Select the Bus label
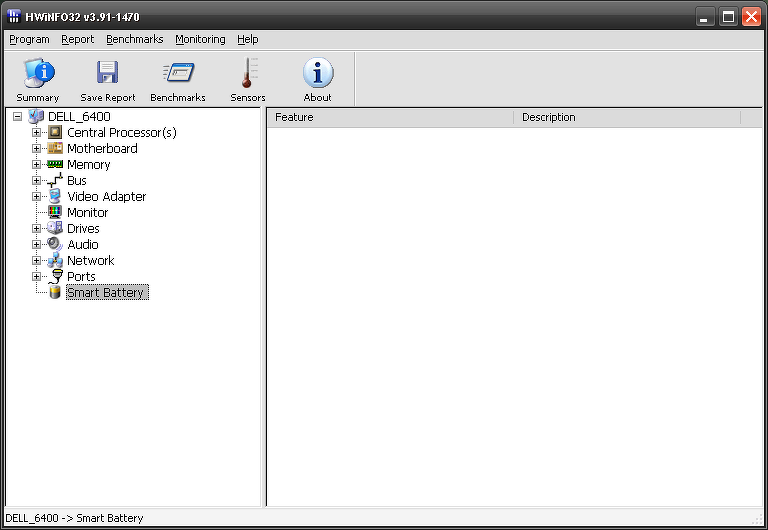 click(77, 181)
